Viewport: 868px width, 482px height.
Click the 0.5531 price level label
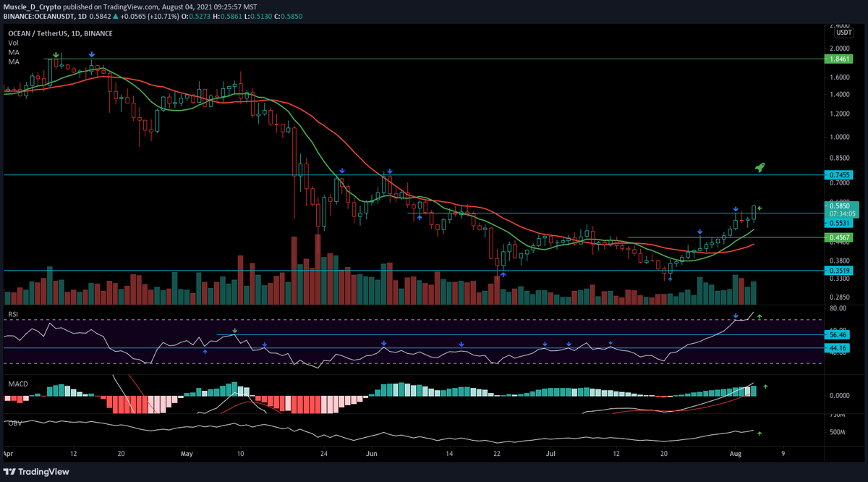point(838,224)
